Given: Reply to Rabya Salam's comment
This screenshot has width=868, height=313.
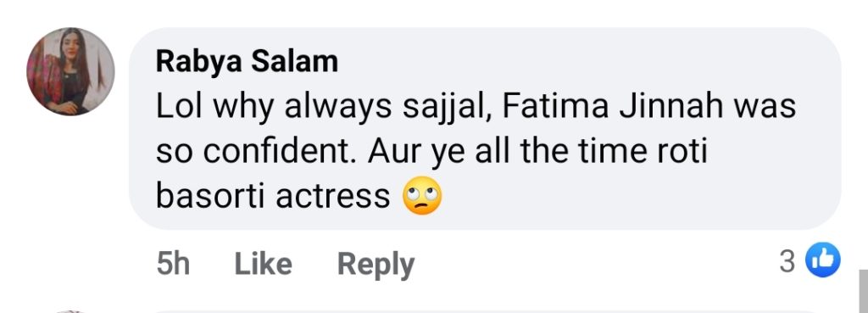Looking at the screenshot, I should (x=376, y=265).
